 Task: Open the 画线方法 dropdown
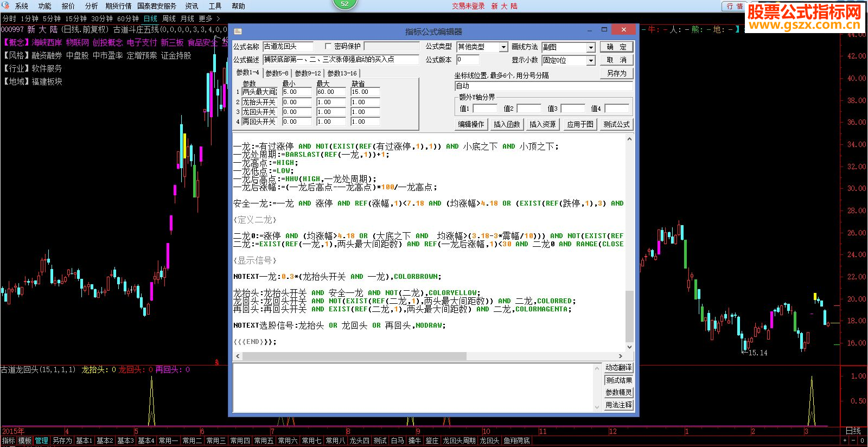[591, 47]
